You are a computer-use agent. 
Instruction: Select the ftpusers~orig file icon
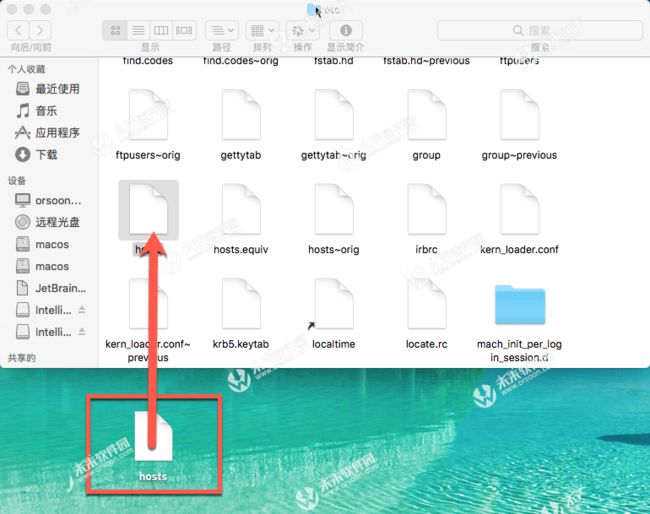pyautogui.click(x=148, y=115)
